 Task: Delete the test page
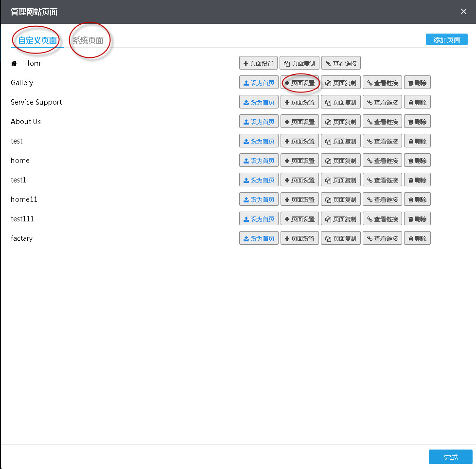click(x=417, y=141)
